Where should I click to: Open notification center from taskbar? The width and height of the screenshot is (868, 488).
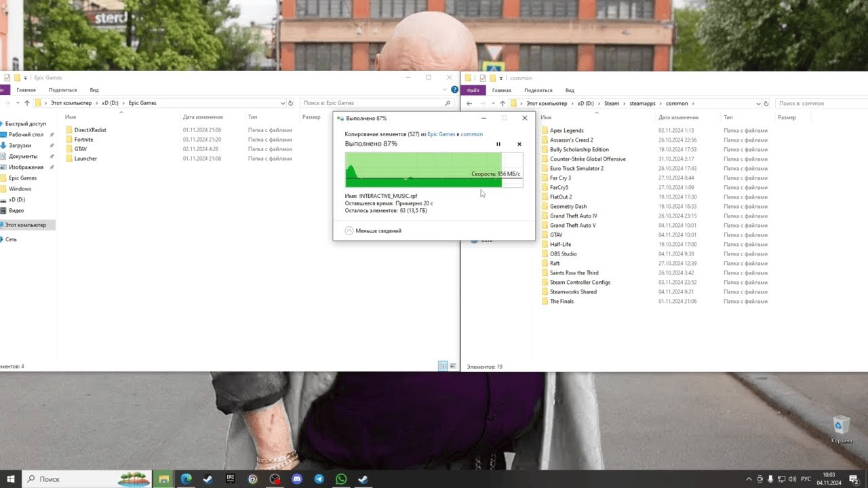click(854, 479)
